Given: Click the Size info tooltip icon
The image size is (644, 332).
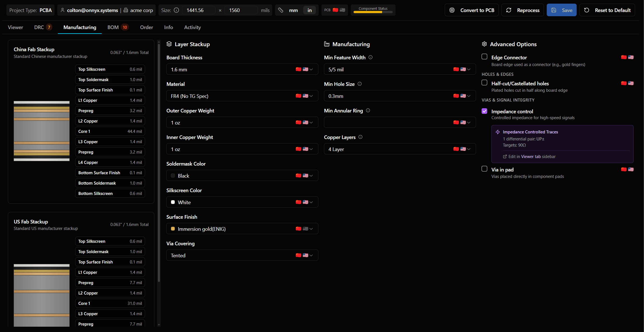Looking at the screenshot, I should click(176, 10).
